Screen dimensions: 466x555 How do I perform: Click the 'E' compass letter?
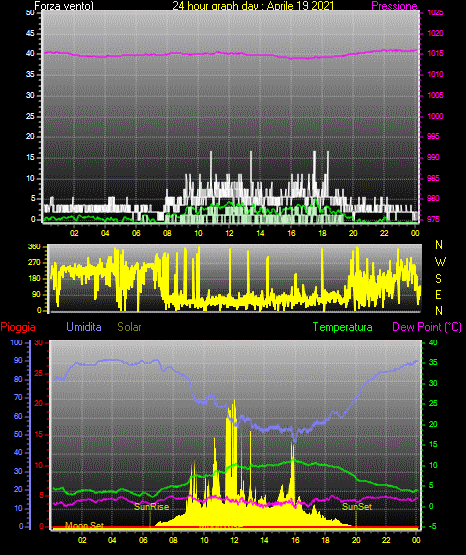point(438,294)
